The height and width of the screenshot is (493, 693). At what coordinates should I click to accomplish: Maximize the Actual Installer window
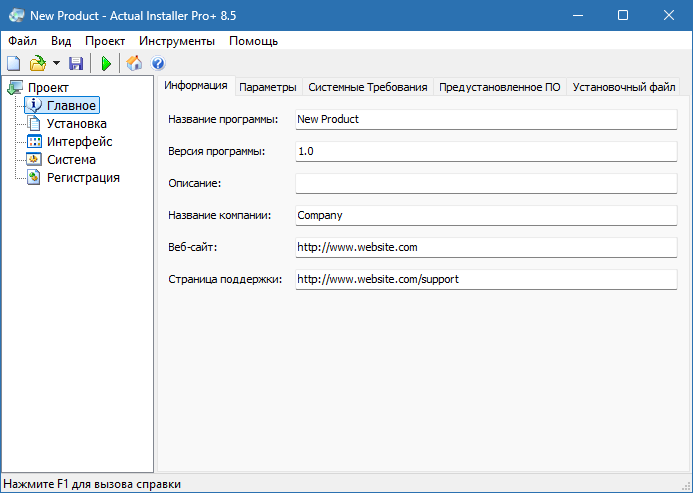(x=623, y=15)
